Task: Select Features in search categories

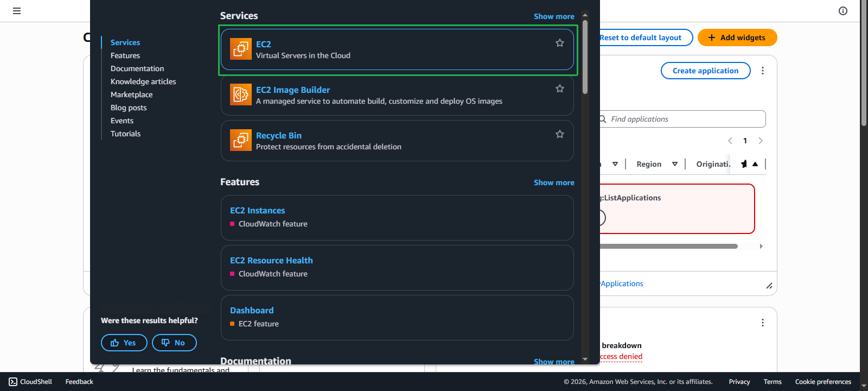Action: click(125, 55)
